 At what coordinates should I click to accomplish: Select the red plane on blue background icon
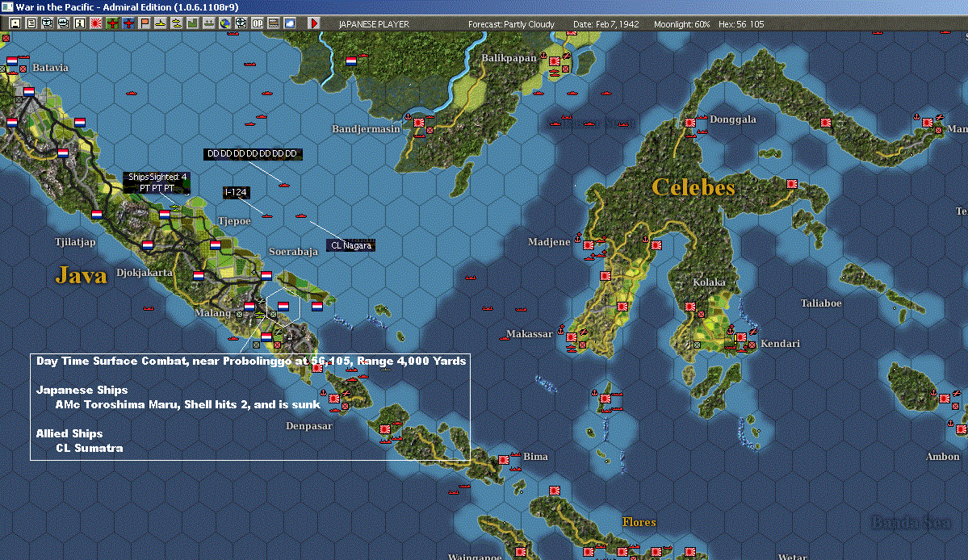[x=128, y=23]
